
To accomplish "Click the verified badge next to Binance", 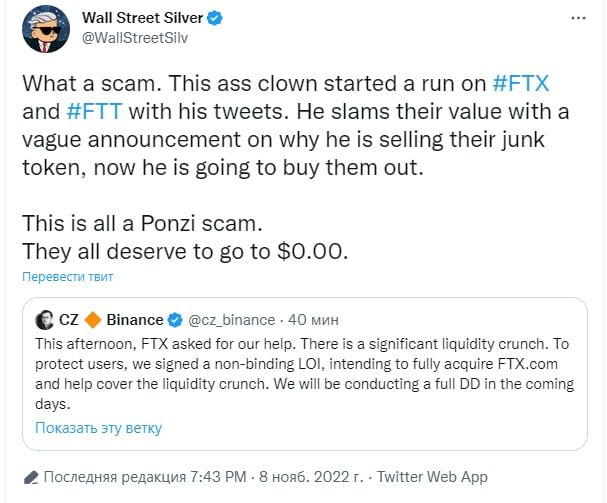I will pyautogui.click(x=175, y=320).
